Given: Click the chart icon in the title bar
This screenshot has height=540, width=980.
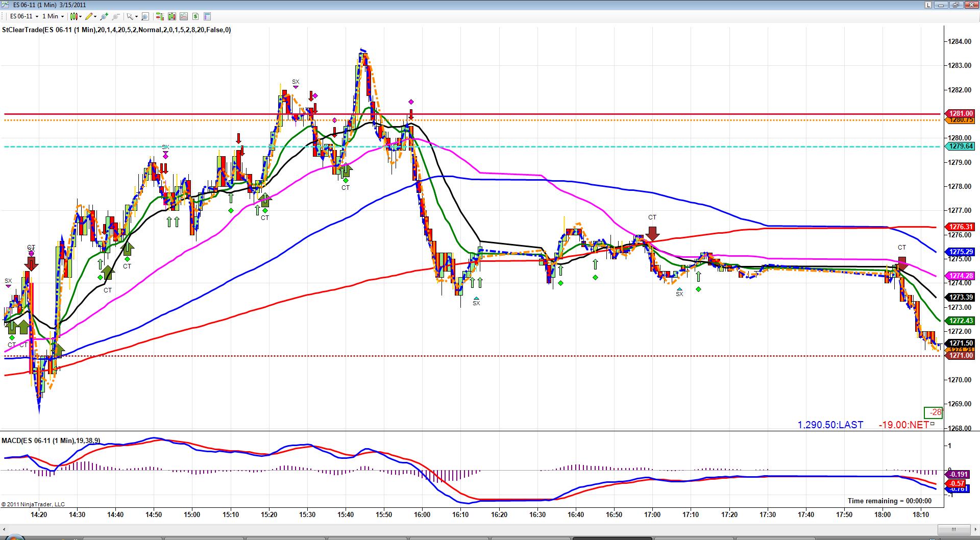Looking at the screenshot, I should tap(6, 5).
